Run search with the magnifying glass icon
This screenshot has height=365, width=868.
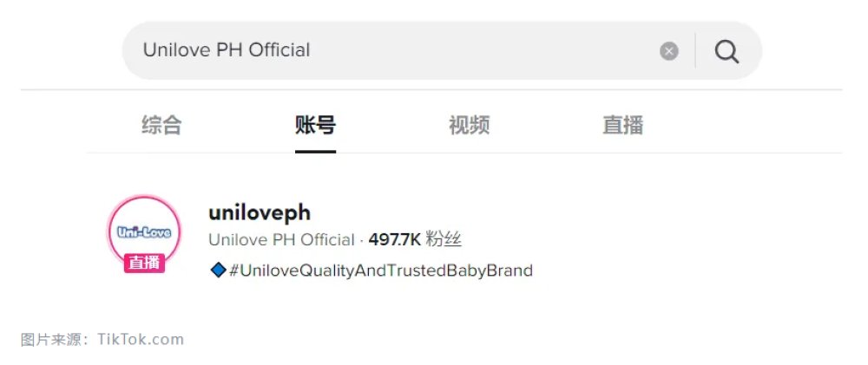coord(727,51)
